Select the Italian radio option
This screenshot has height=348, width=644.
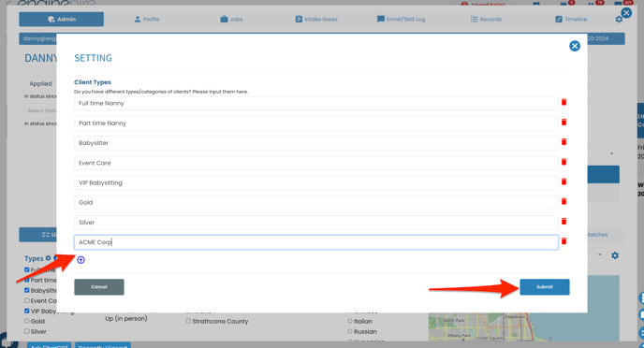[350, 321]
